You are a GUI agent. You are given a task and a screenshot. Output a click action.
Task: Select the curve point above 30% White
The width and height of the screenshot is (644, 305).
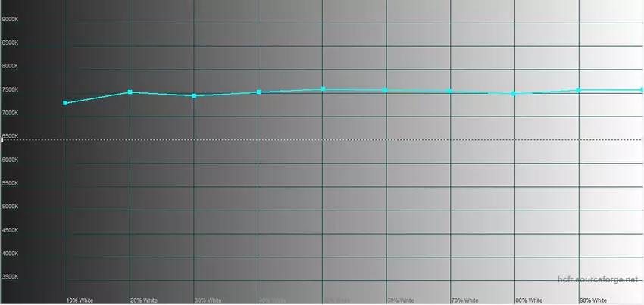coord(195,96)
